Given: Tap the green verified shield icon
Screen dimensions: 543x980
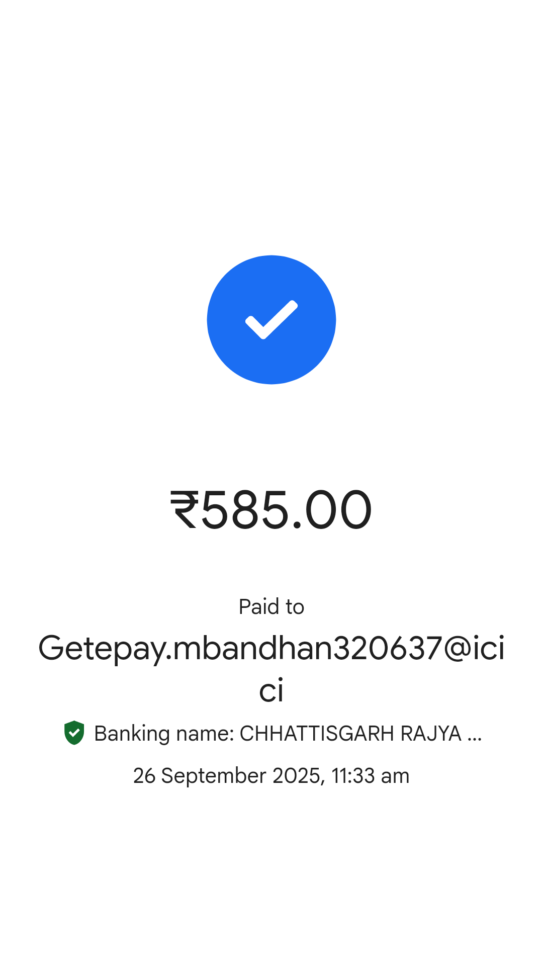Looking at the screenshot, I should (74, 733).
